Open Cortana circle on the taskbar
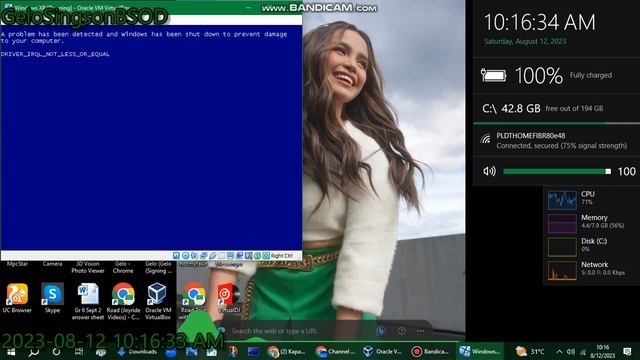This screenshot has width=640, height=360. click(x=56, y=351)
